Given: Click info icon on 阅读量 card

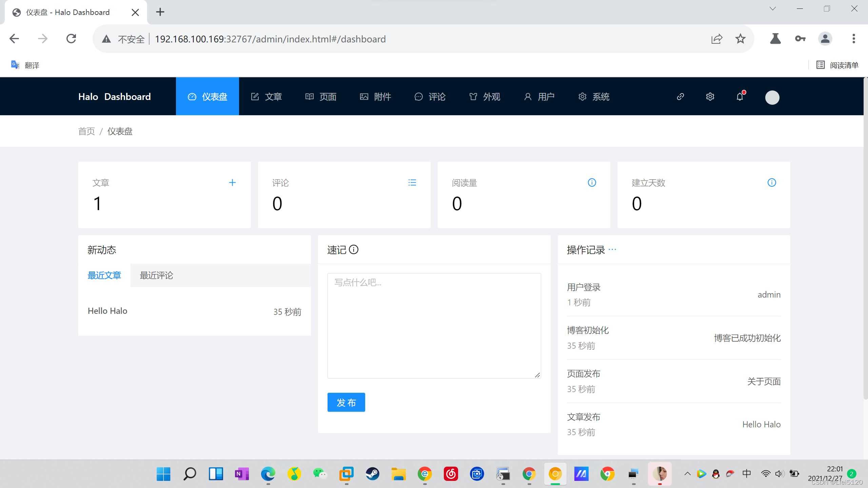Looking at the screenshot, I should coord(592,183).
